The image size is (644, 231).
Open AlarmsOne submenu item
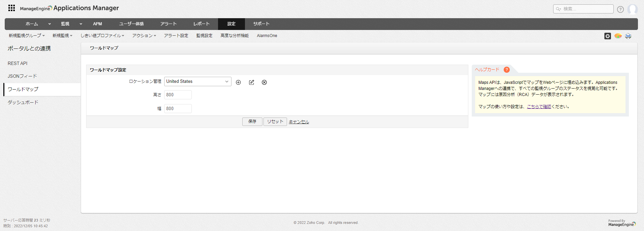(267, 36)
